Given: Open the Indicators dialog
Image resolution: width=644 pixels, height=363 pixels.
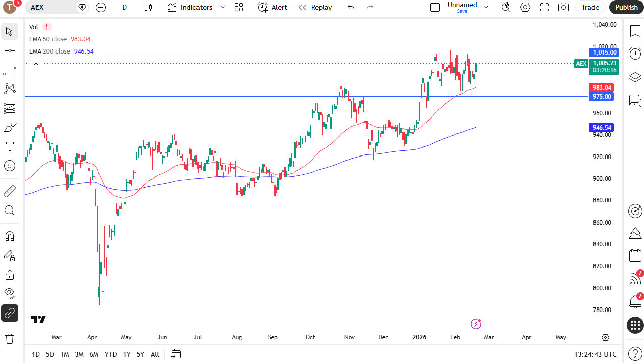Looking at the screenshot, I should [190, 7].
